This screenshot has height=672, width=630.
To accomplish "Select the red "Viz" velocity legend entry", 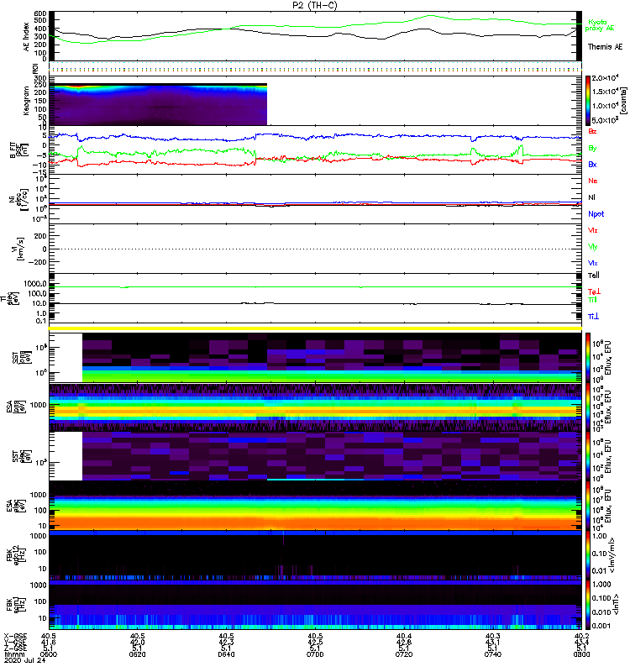I will pos(592,230).
